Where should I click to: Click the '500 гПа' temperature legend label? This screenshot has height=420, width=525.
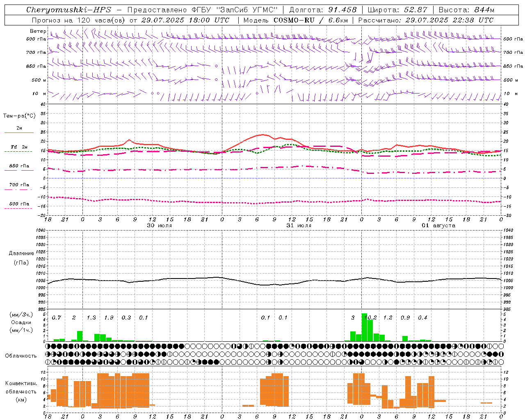(19, 204)
